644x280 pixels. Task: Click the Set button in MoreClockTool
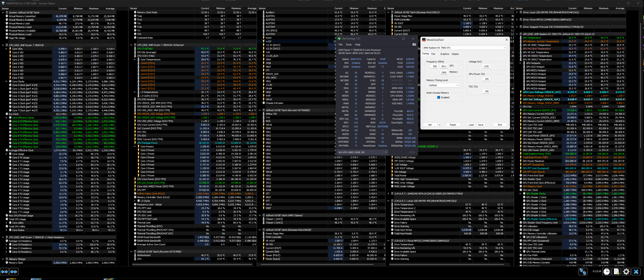(x=430, y=125)
